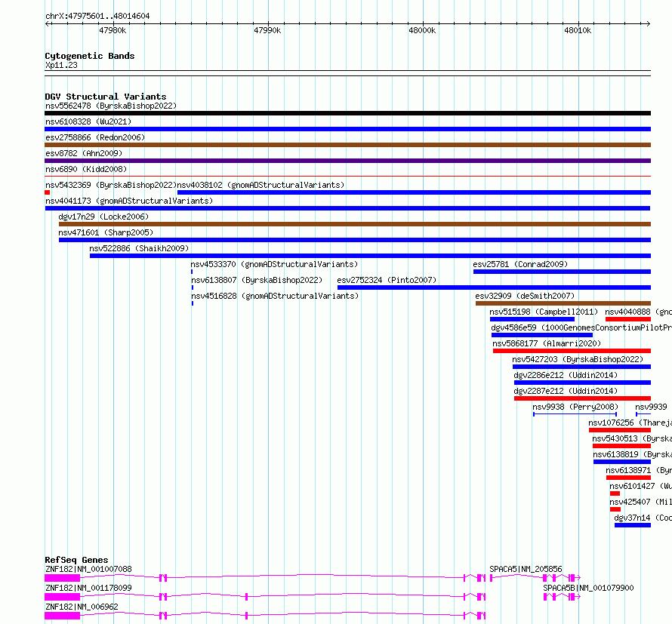The width and height of the screenshot is (672, 624).
Task: Open the nsv6101427 variant label
Action: tap(640, 486)
